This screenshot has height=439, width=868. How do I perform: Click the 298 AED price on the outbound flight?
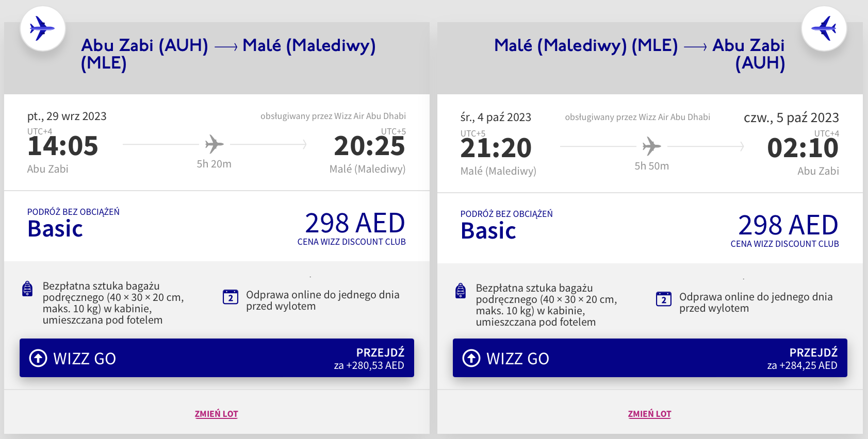pos(355,223)
